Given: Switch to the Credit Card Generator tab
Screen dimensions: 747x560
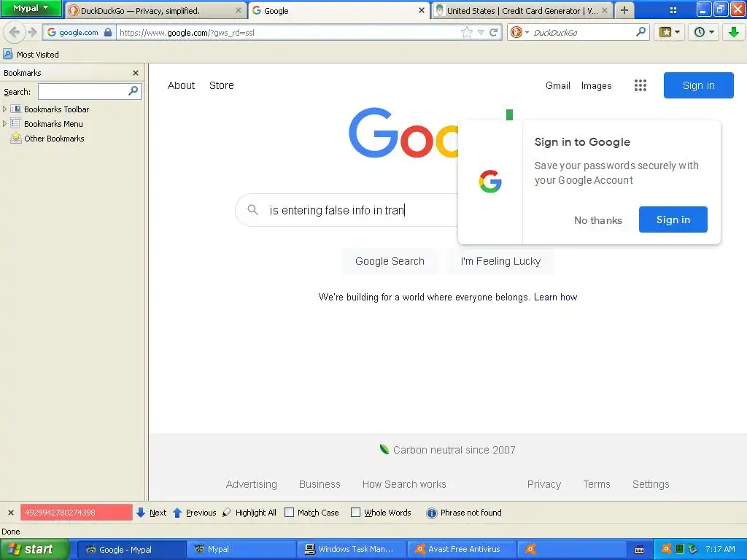Looking at the screenshot, I should click(x=521, y=10).
